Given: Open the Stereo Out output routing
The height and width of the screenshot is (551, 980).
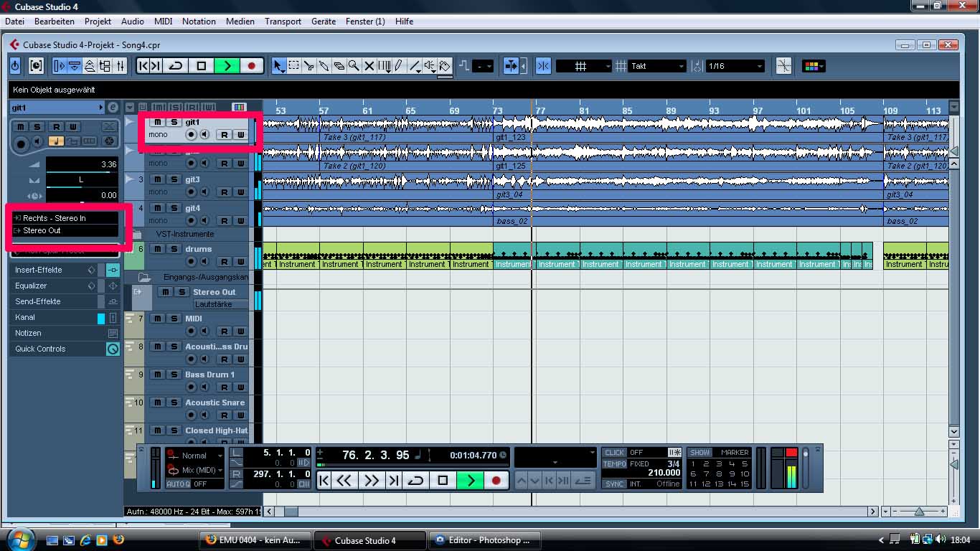Looking at the screenshot, I should (x=65, y=230).
